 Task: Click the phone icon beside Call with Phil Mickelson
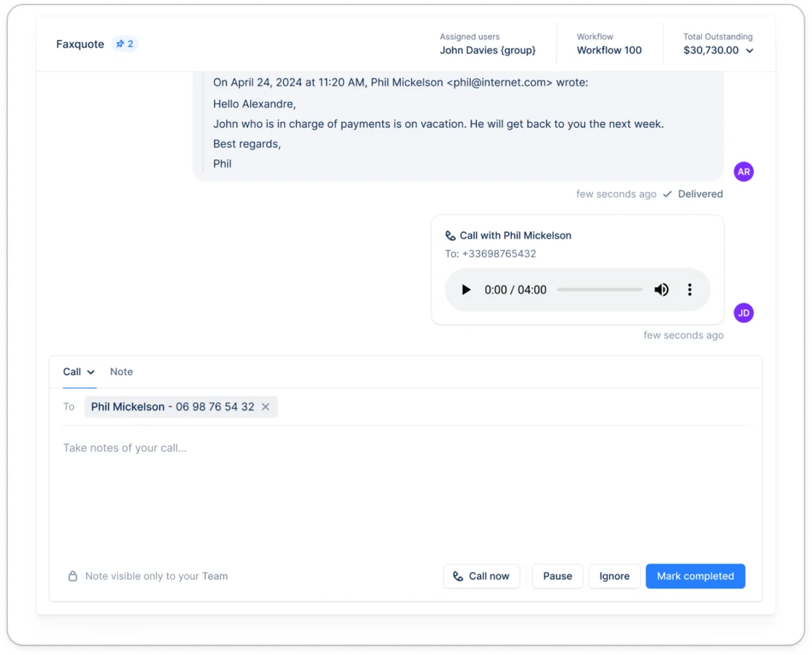pyautogui.click(x=450, y=236)
